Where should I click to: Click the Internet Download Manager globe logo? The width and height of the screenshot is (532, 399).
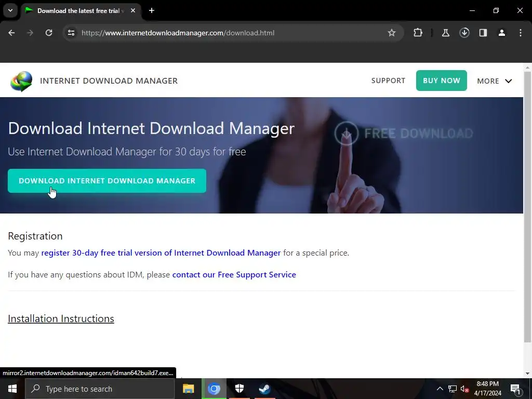click(x=21, y=81)
